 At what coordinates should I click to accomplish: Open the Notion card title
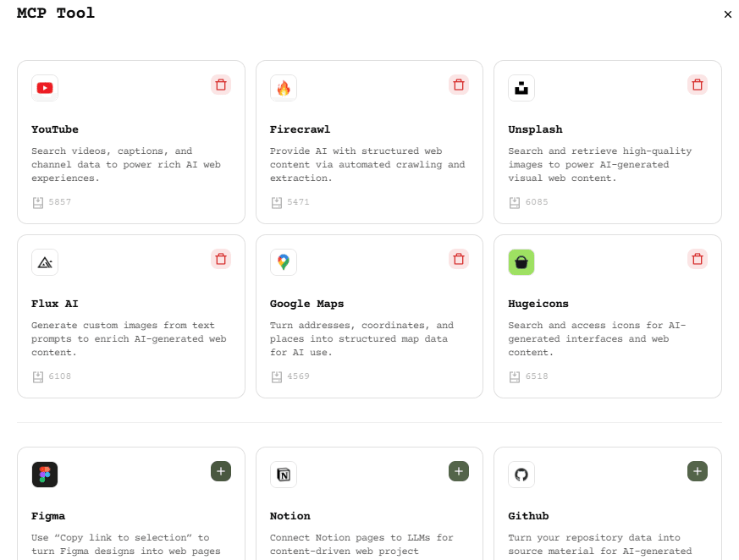click(x=290, y=516)
